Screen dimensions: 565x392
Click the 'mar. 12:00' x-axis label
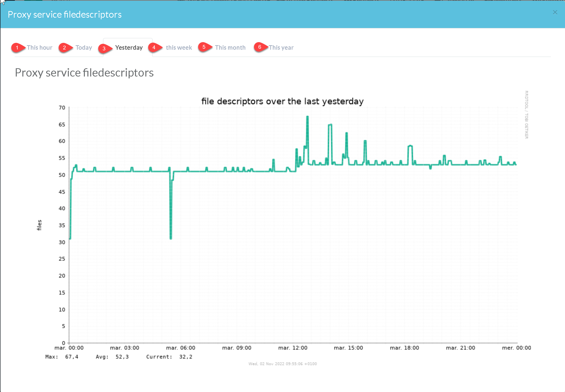[x=292, y=348]
